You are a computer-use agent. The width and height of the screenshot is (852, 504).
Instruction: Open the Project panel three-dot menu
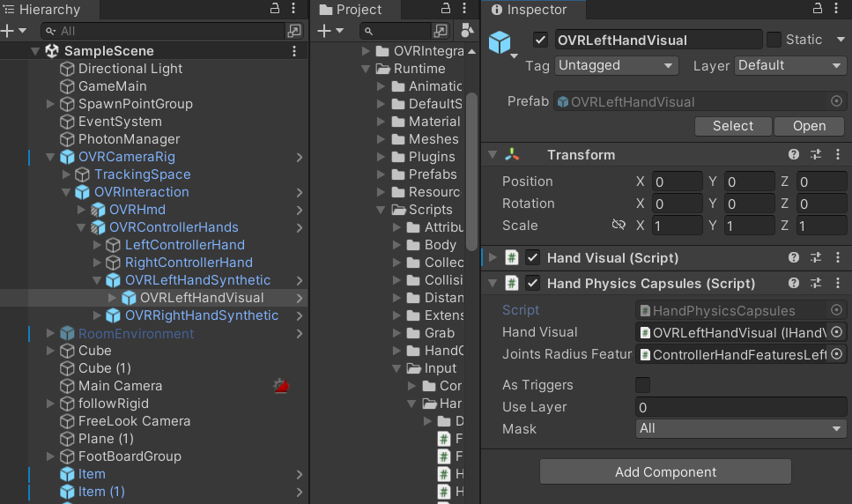464,8
